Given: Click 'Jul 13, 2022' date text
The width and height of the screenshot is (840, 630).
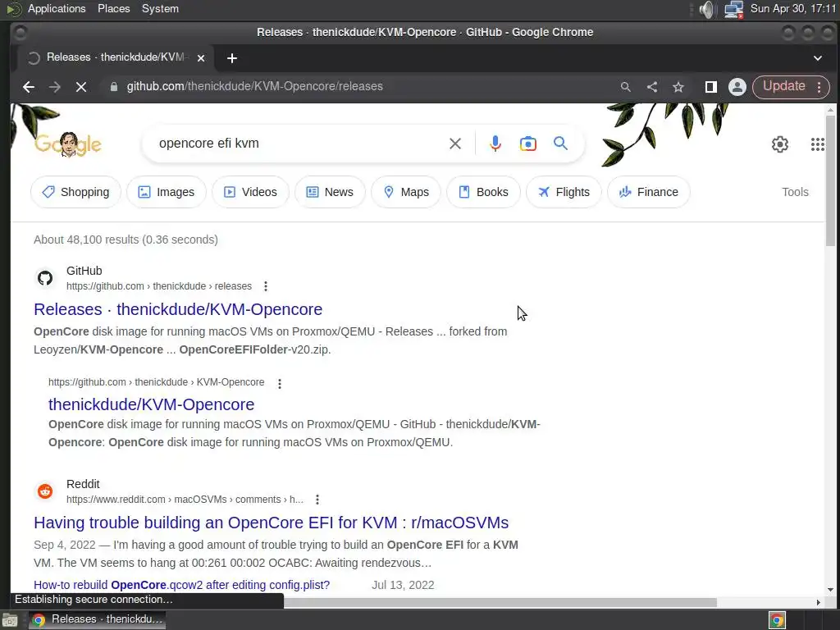Looking at the screenshot, I should 403,585.
